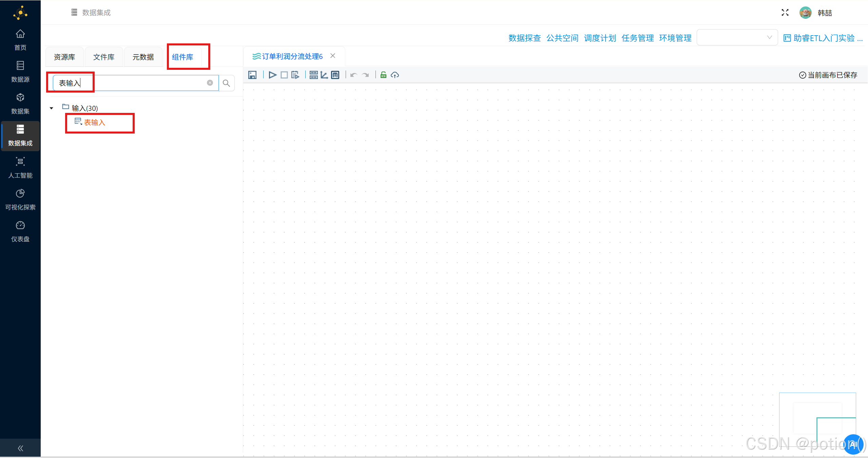Switch to the 资源库 tab
The height and width of the screenshot is (458, 868).
(64, 57)
